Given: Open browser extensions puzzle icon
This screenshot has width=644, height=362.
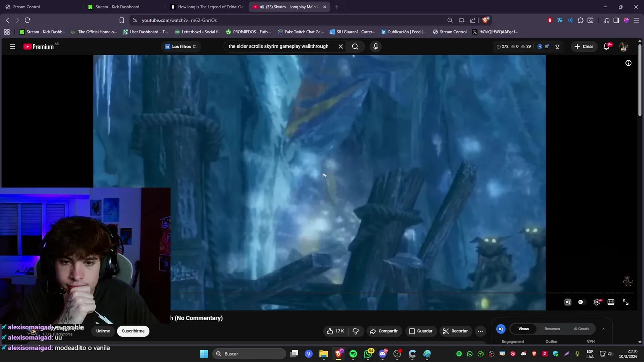Looking at the screenshot, I should [581, 20].
